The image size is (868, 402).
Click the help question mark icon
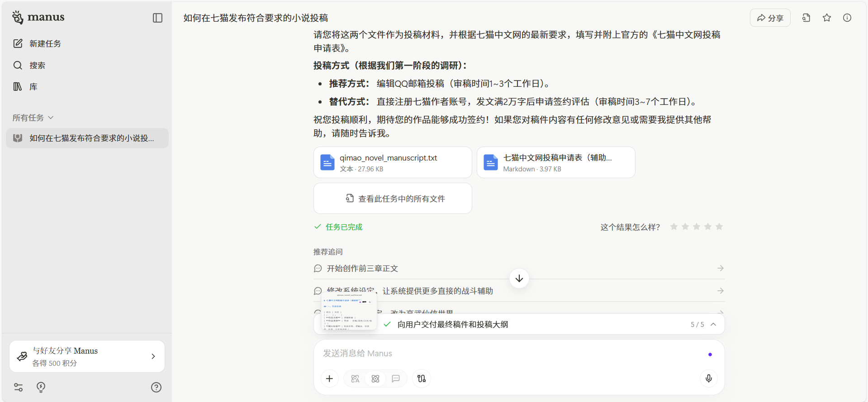pos(156,387)
